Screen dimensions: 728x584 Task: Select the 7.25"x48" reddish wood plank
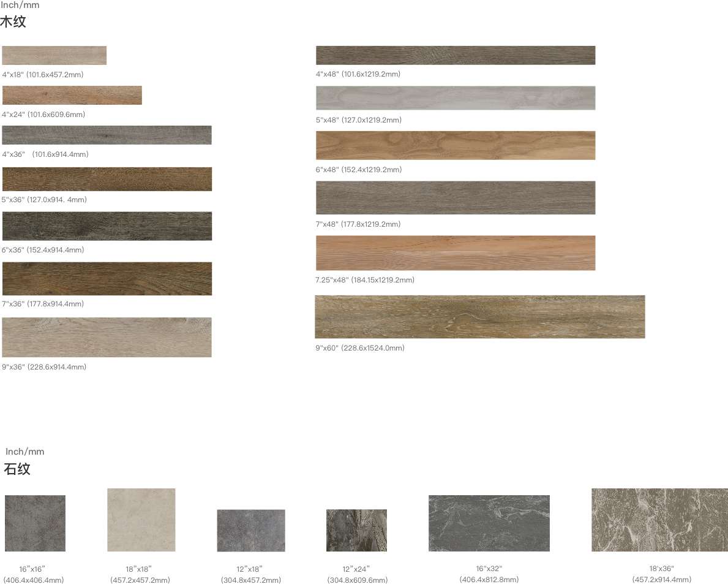click(456, 253)
